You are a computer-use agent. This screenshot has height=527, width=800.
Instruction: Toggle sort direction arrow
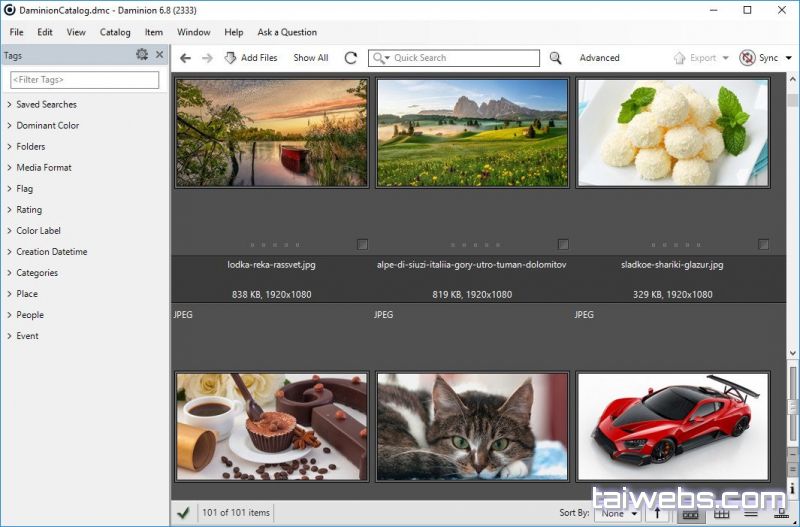click(657, 513)
